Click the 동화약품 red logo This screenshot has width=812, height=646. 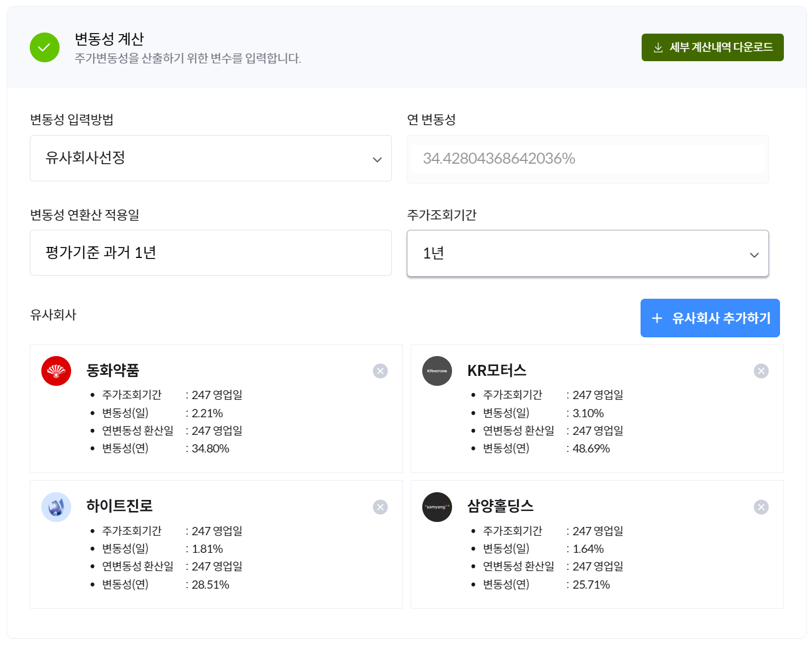point(56,371)
